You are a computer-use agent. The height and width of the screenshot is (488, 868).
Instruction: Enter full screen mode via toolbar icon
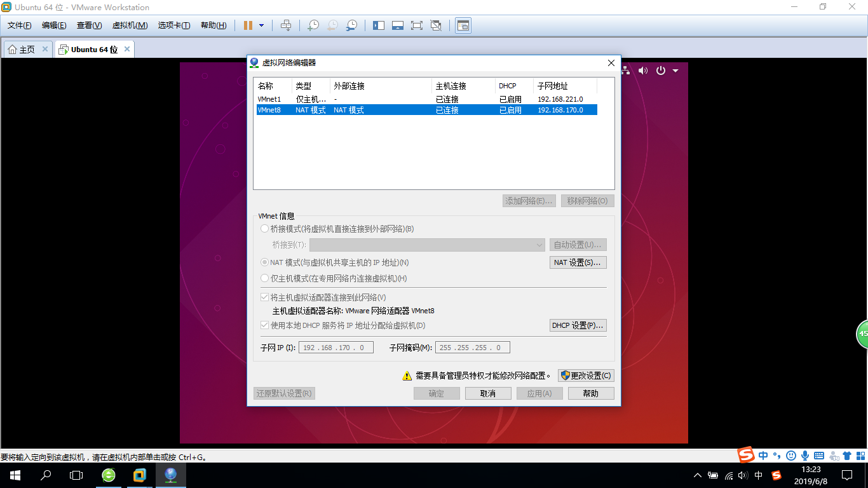click(x=417, y=25)
